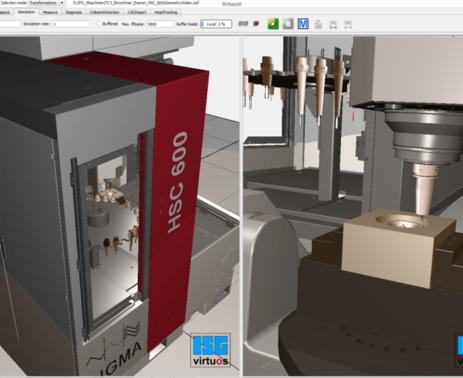Open the CADImport tab
This screenshot has width=463, height=378.
[137, 12]
